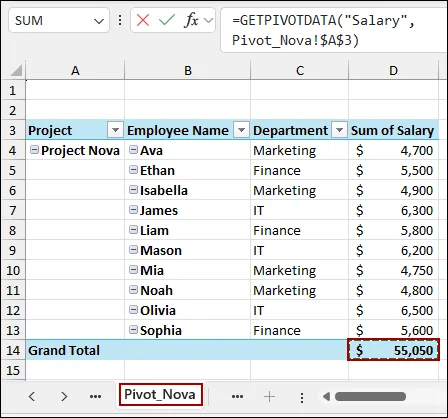The height and width of the screenshot is (418, 448).
Task: Select Mason's salary cell 6,200
Action: [x=393, y=250]
